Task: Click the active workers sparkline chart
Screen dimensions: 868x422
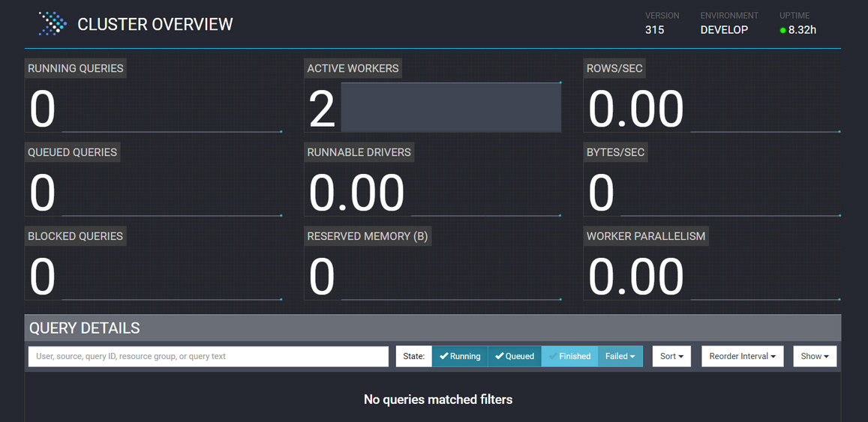Action: pos(451,107)
